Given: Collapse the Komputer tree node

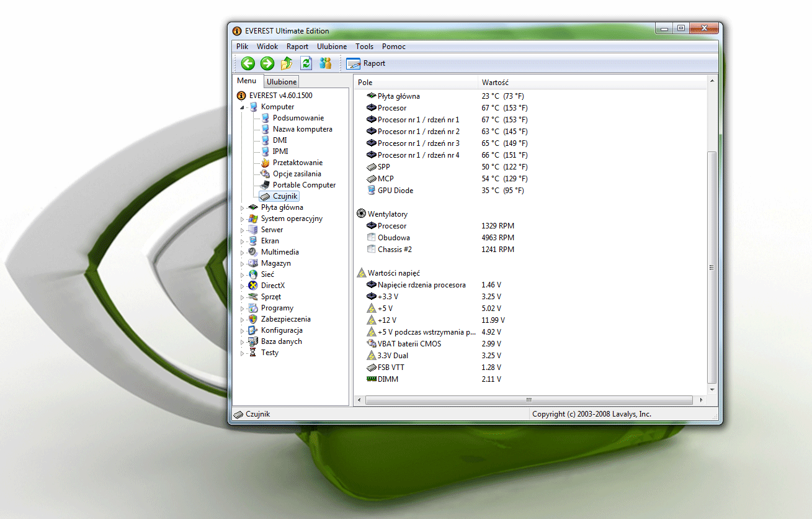Looking at the screenshot, I should (243, 107).
